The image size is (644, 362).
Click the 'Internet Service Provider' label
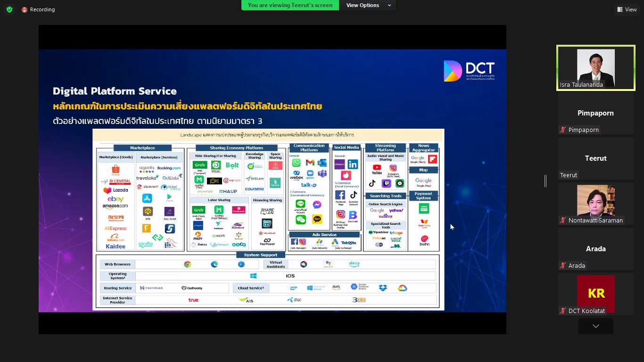coord(117,300)
